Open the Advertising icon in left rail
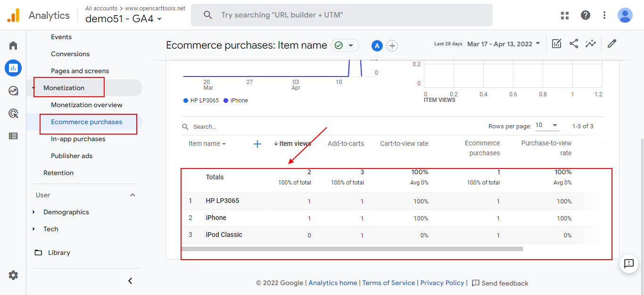Screen dimensions: 644x295 point(13,113)
